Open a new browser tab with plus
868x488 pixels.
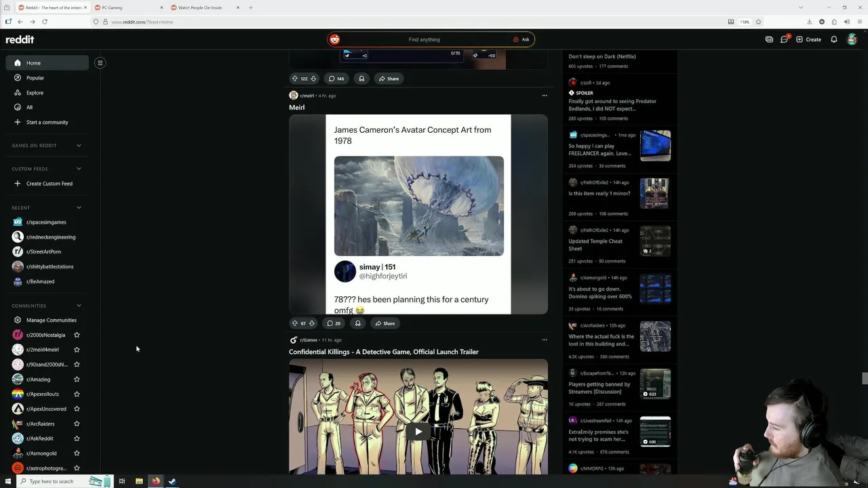[250, 7]
